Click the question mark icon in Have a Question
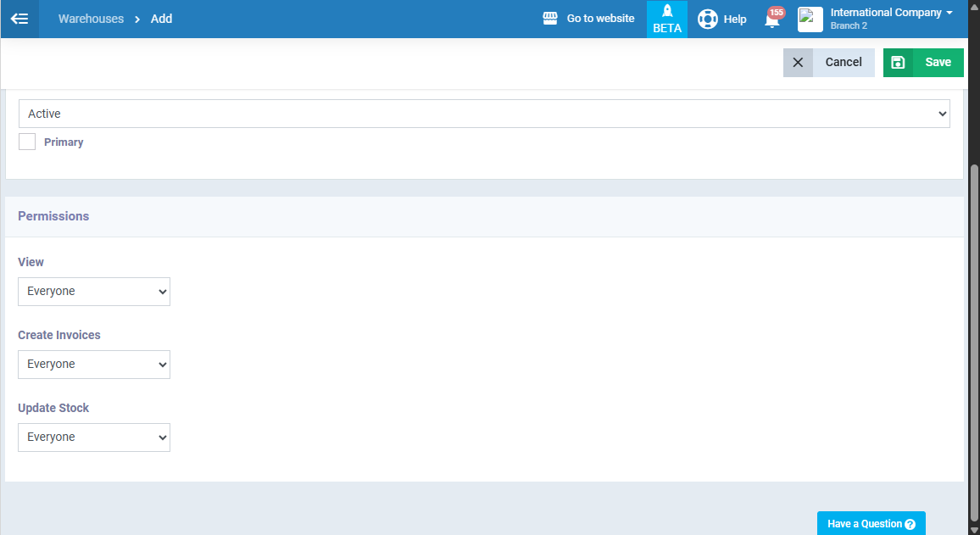 coord(910,524)
